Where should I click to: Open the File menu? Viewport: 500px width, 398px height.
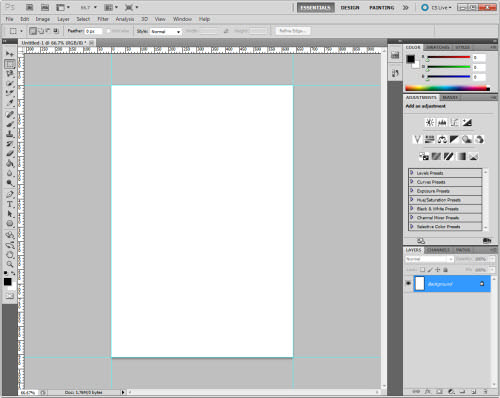(x=9, y=19)
